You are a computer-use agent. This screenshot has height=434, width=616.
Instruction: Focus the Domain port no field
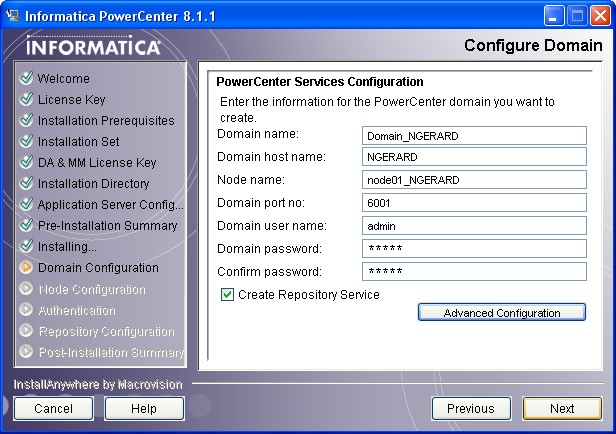(474, 203)
